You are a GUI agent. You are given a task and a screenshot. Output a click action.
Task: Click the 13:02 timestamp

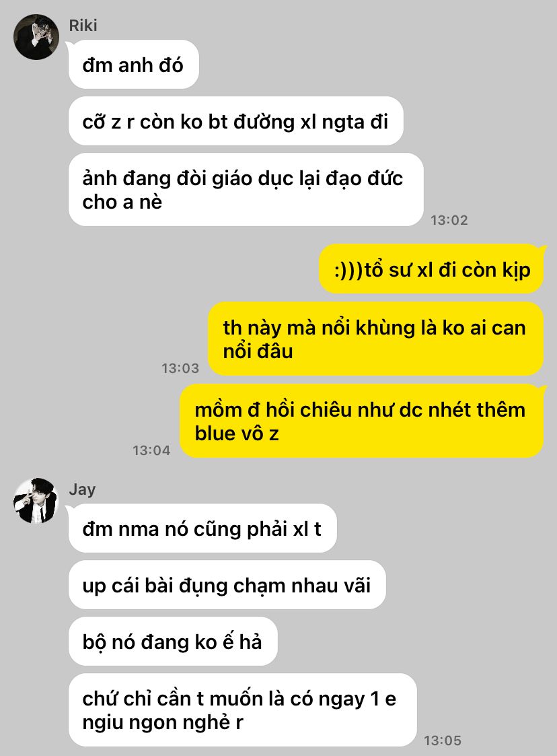point(449,220)
